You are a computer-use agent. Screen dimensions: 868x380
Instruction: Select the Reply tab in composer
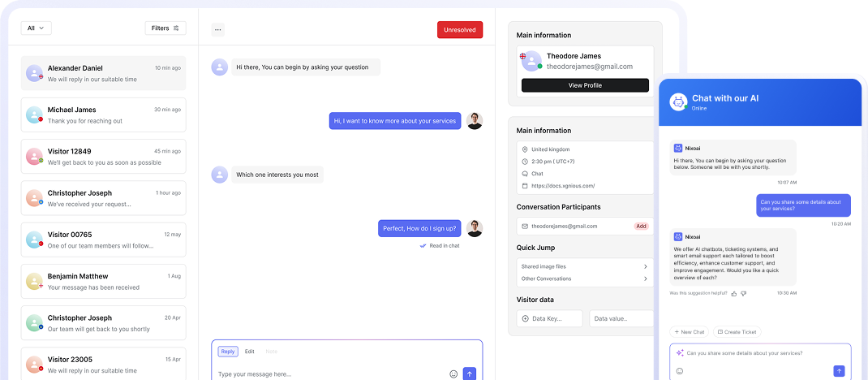pyautogui.click(x=228, y=352)
